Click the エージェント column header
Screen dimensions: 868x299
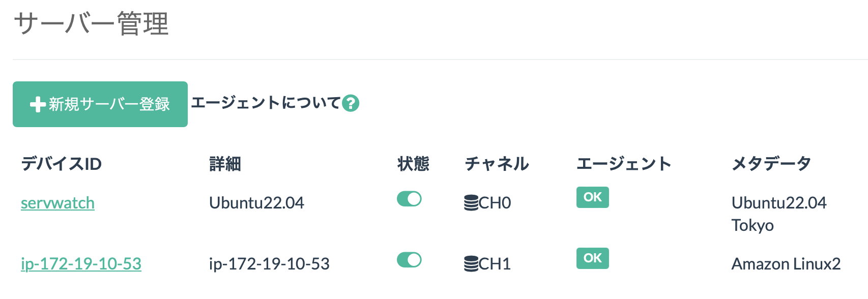(624, 164)
